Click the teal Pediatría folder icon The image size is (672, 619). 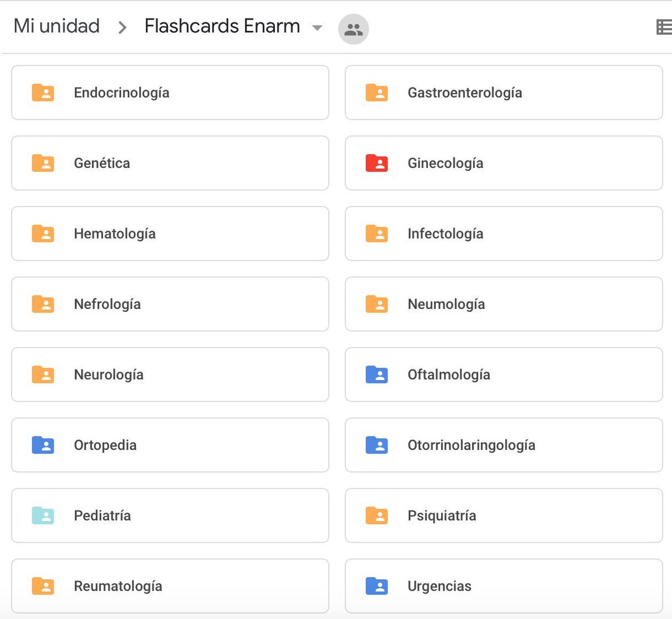tap(43, 515)
